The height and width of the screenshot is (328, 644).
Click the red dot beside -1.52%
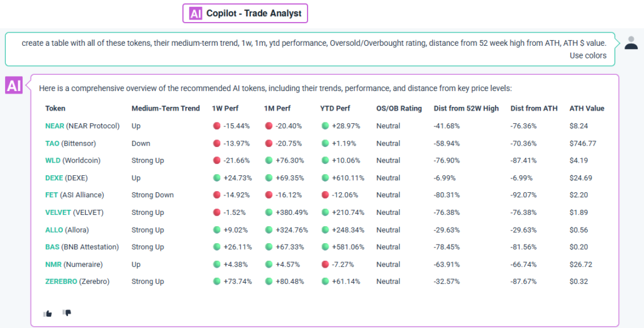click(217, 212)
